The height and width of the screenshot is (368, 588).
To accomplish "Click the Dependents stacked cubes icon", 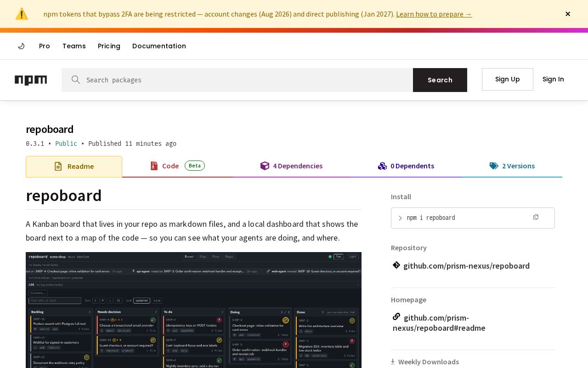I will pyautogui.click(x=382, y=166).
